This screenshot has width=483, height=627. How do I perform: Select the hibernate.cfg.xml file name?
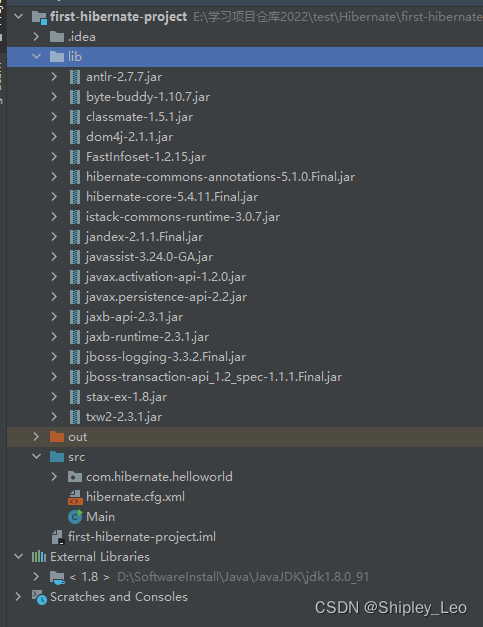tap(136, 497)
